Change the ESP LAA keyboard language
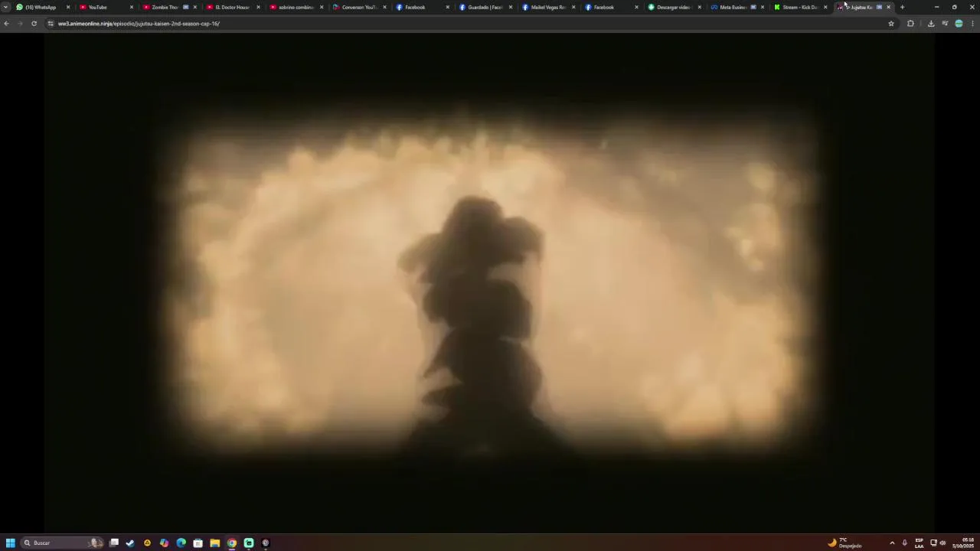 [x=919, y=543]
